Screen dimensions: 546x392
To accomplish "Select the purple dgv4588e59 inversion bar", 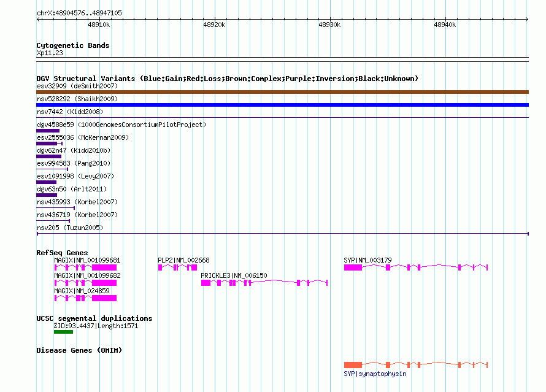I will point(48,131).
